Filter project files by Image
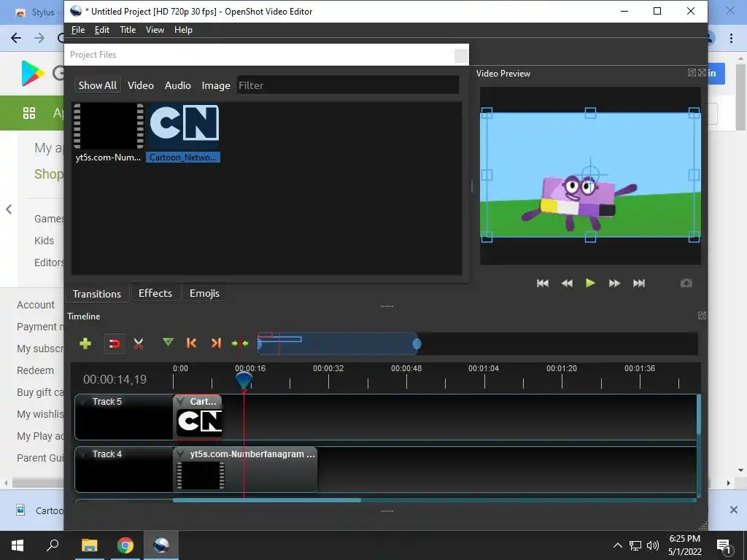The image size is (747, 560). (x=216, y=85)
